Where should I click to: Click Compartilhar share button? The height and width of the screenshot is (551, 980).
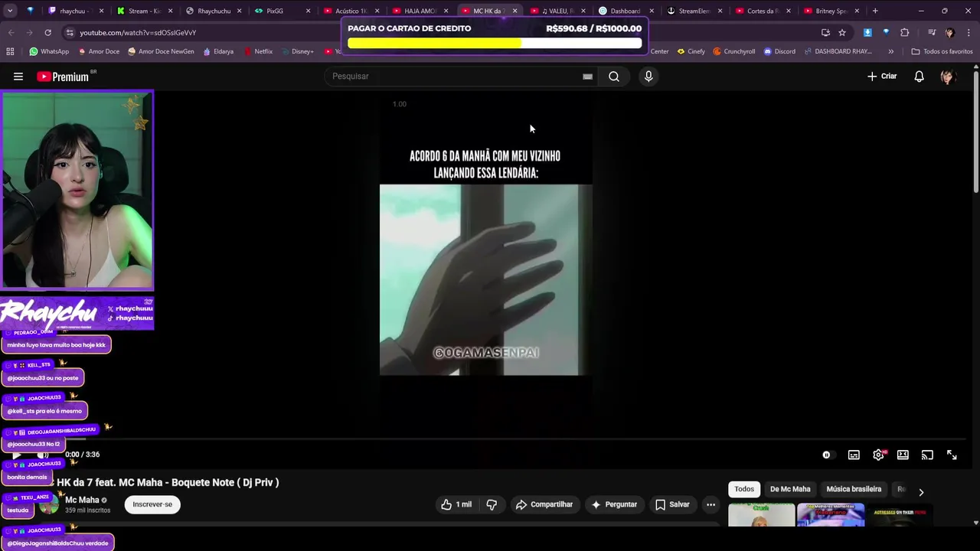coord(544,504)
